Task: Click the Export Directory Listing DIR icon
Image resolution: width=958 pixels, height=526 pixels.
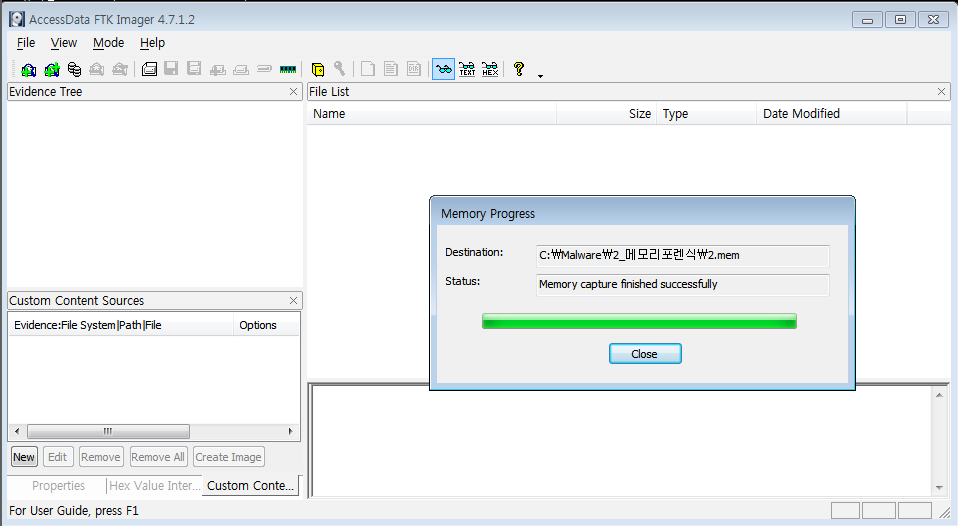Action: click(414, 69)
